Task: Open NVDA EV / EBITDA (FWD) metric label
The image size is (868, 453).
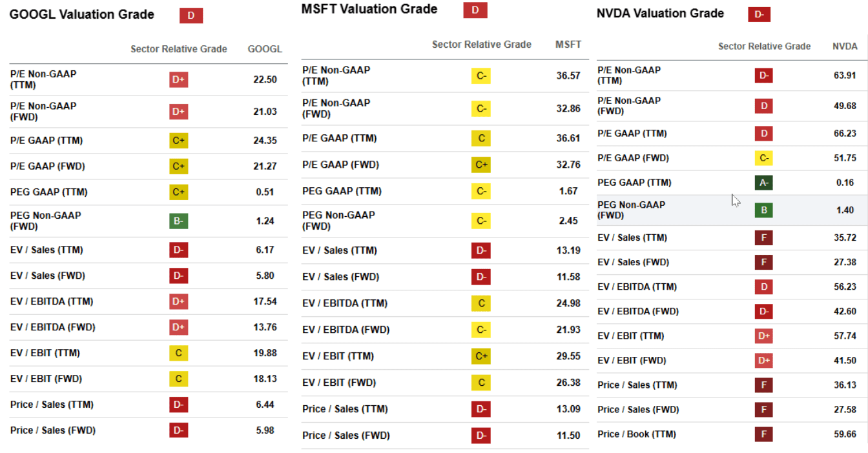Action: 638,312
